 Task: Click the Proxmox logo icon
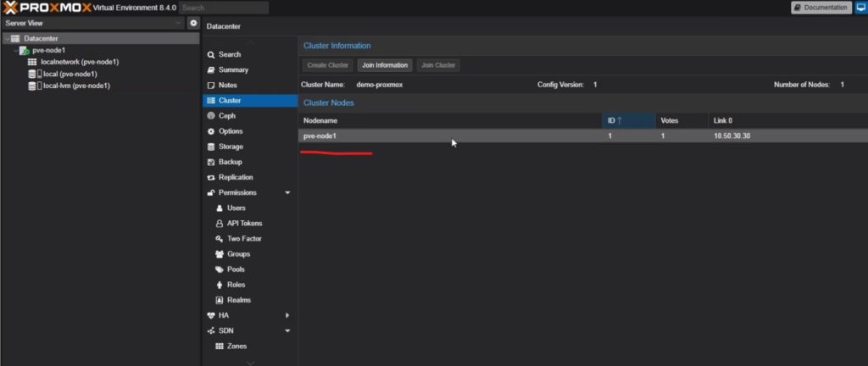click(x=11, y=8)
